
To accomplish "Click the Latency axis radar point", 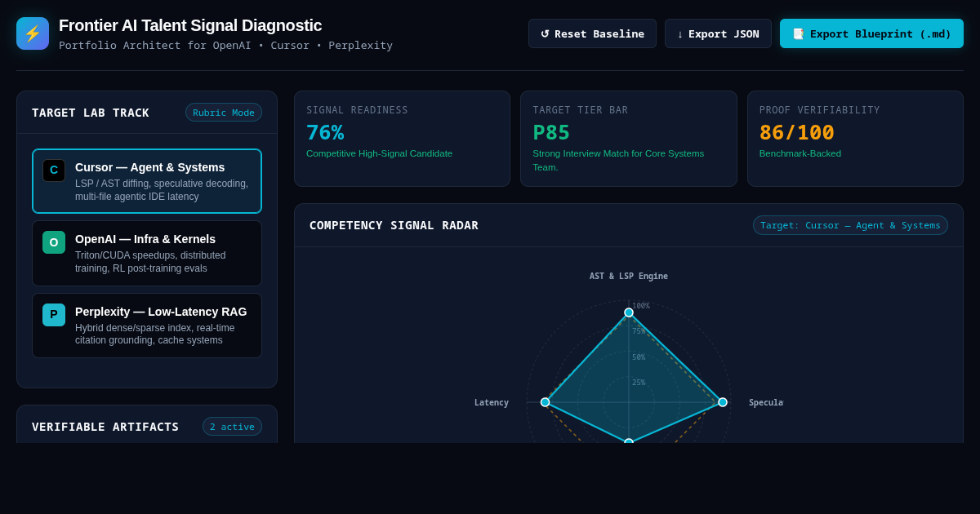I will pos(546,402).
